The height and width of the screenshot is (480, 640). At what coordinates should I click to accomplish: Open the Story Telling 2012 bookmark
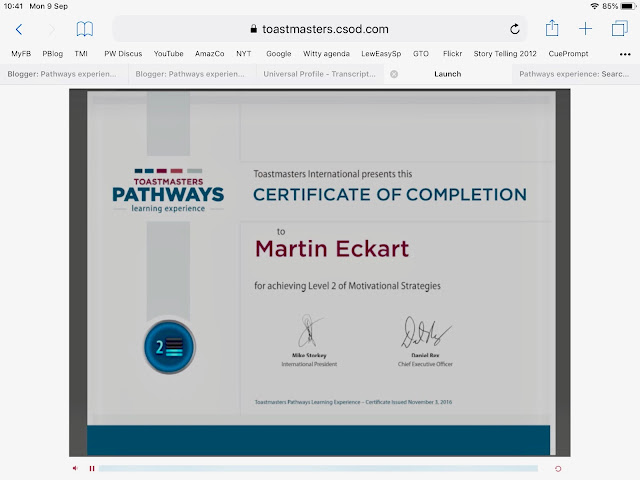pos(505,53)
